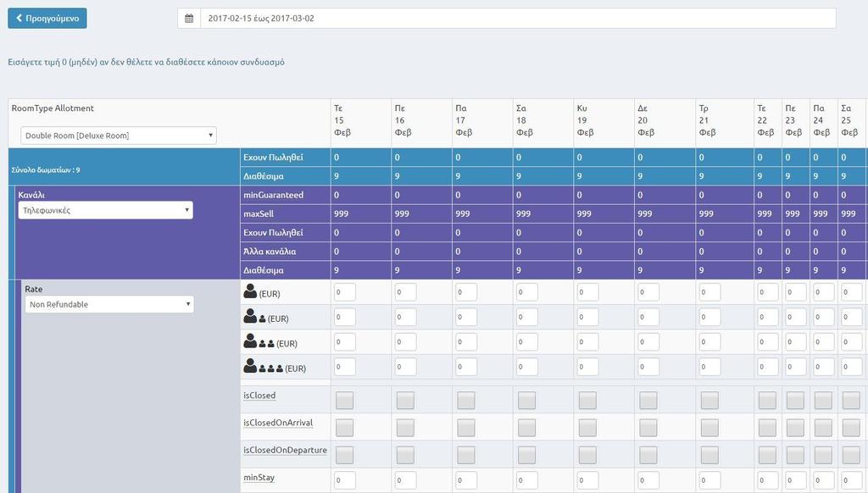Click the isClosedOnArrival row label

[278, 423]
